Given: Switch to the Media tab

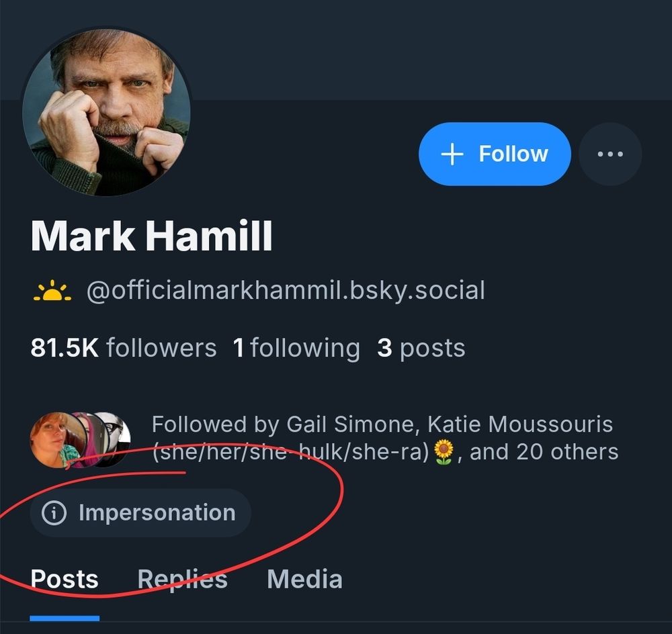Looking at the screenshot, I should [x=304, y=579].
